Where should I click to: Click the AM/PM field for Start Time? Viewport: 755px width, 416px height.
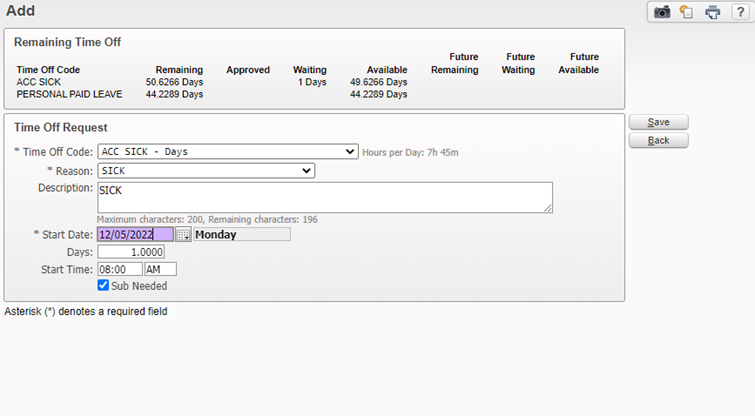point(160,269)
